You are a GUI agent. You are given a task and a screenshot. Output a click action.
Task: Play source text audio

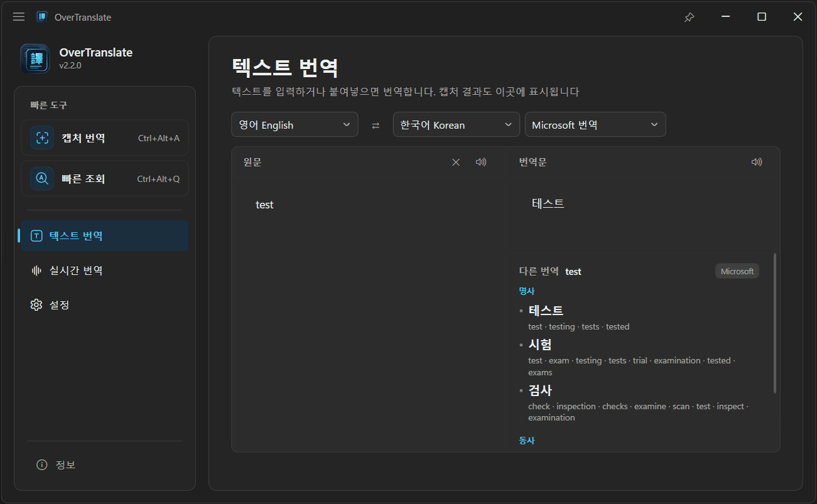481,162
